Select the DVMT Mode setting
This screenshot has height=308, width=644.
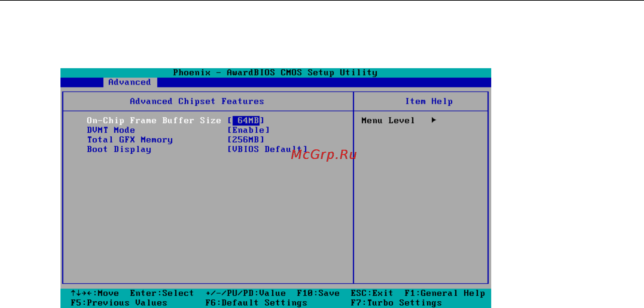pos(111,130)
